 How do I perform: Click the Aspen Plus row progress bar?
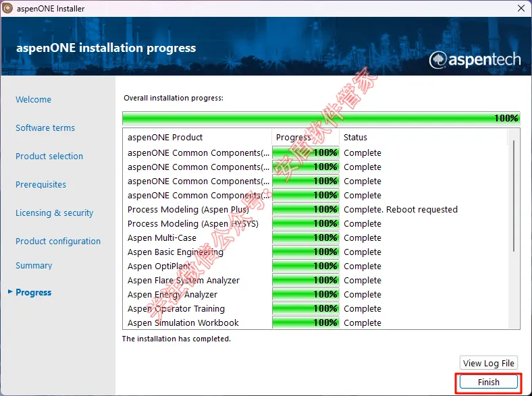pyautogui.click(x=305, y=210)
